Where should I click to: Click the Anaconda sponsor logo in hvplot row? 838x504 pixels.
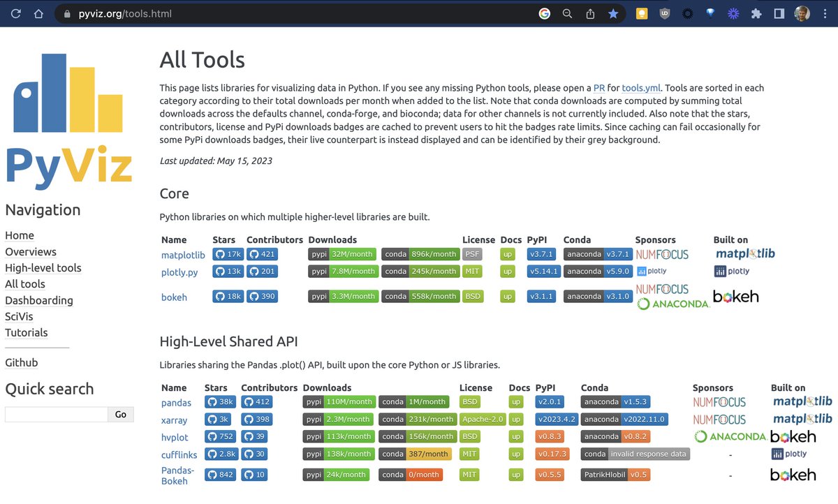pos(730,437)
